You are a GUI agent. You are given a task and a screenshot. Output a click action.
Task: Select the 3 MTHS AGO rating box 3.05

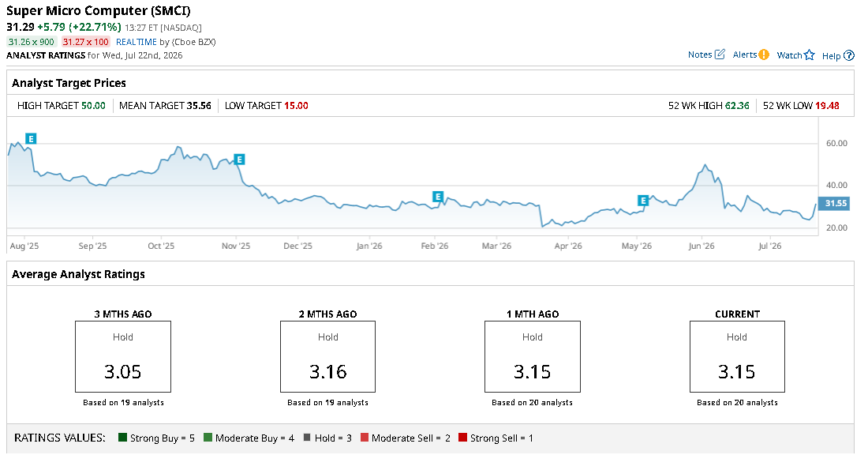(x=123, y=356)
